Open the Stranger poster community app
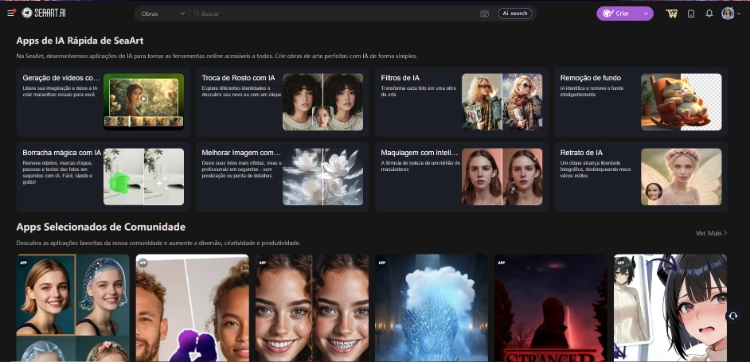Screen dimensions: 750x362 point(551,308)
